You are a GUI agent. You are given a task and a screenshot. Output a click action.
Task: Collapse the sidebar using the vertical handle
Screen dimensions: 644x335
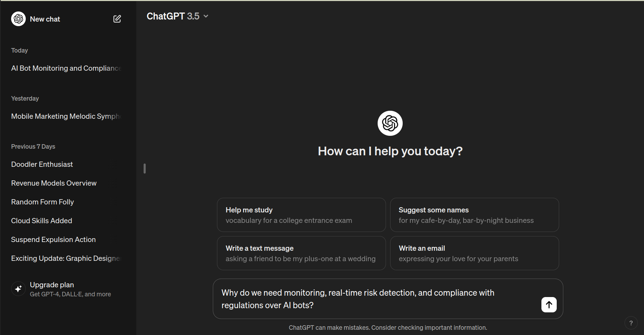pyautogui.click(x=145, y=169)
